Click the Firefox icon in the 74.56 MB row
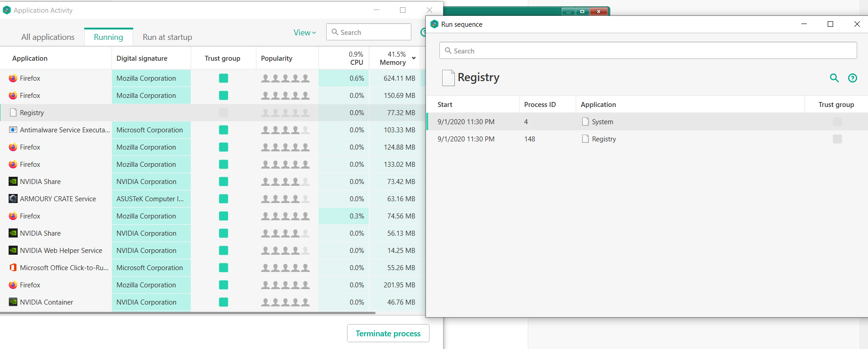Viewport: 868px width, 349px height. [x=13, y=216]
